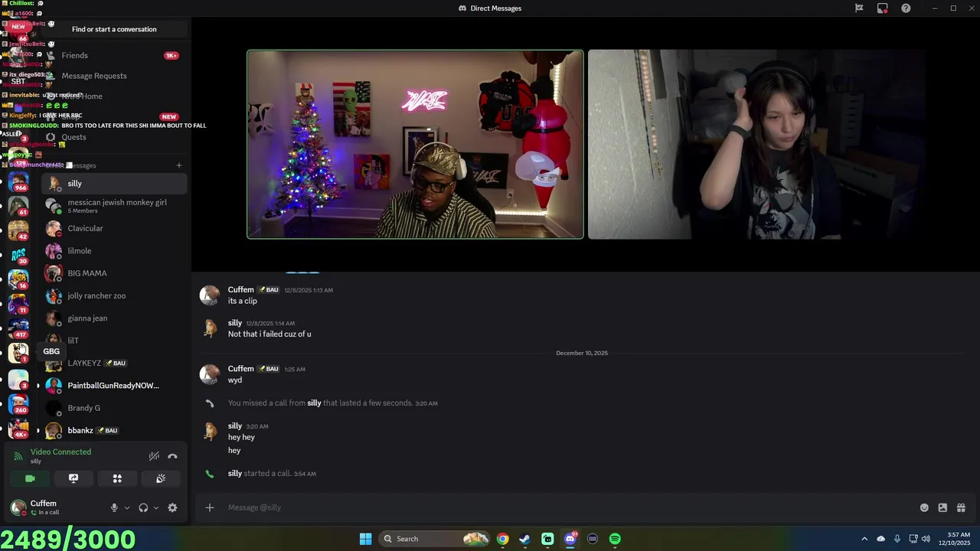Click silly's name in missed call notice
This screenshot has width=980, height=551.
314,403
